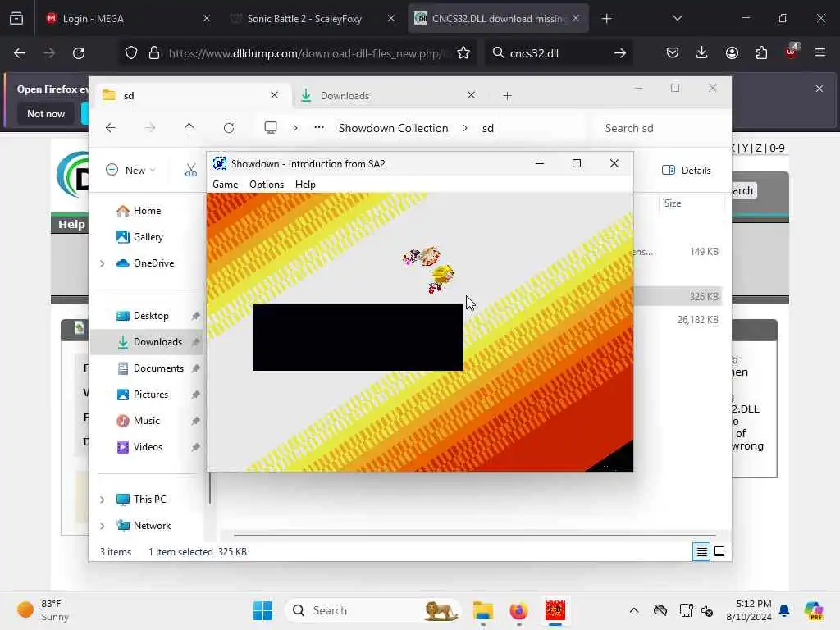Viewport: 840px width, 630px height.
Task: Go up one folder level in Explorer
Action: click(189, 128)
